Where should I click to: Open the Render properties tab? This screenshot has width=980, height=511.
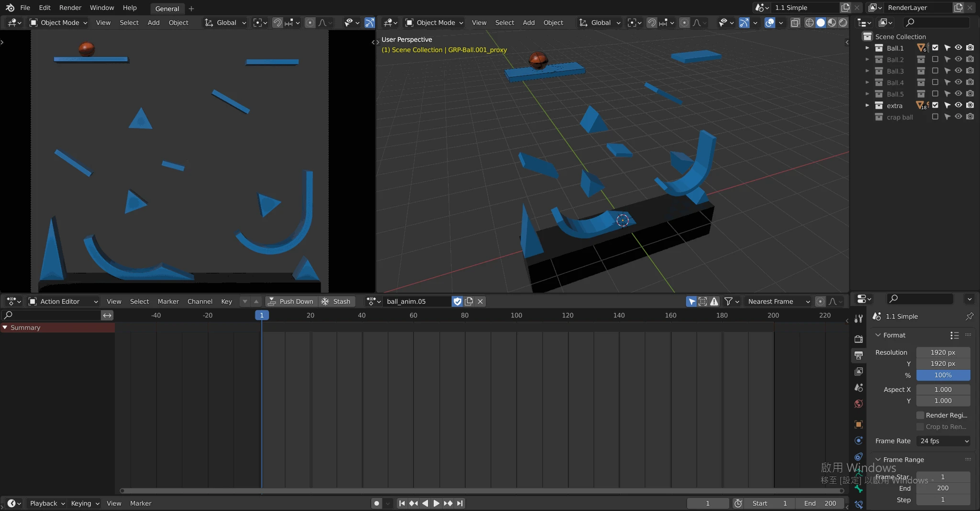point(858,339)
